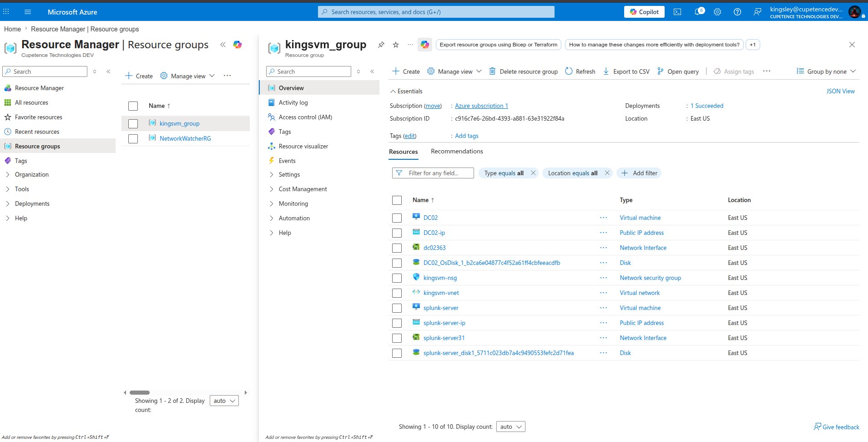
Task: Open the notifications bell
Action: coord(698,12)
